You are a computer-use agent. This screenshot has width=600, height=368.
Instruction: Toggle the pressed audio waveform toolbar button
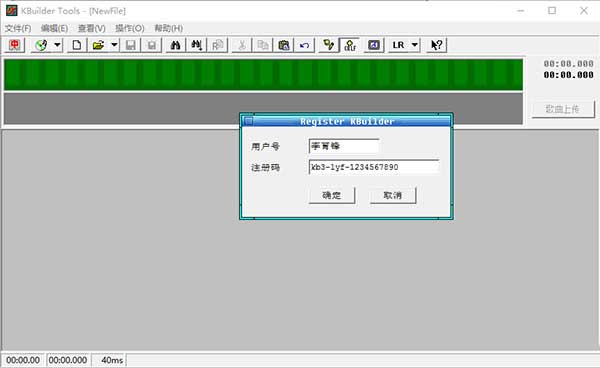[x=350, y=45]
